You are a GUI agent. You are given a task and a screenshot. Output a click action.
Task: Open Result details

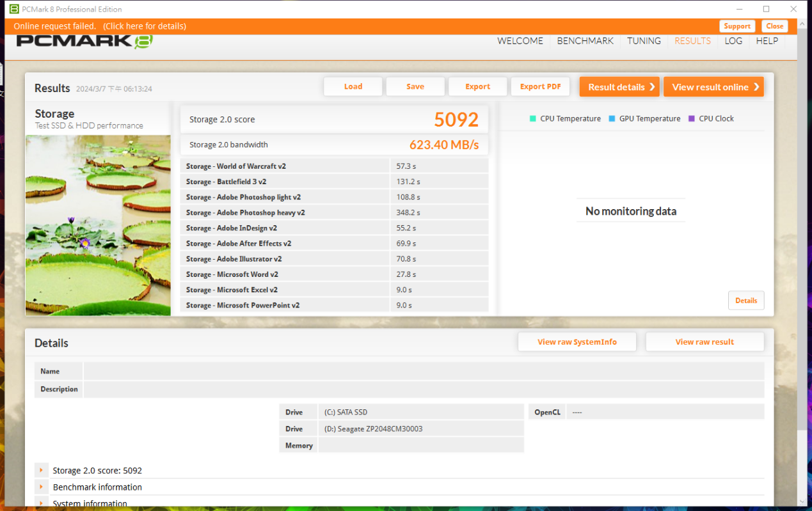(x=619, y=87)
